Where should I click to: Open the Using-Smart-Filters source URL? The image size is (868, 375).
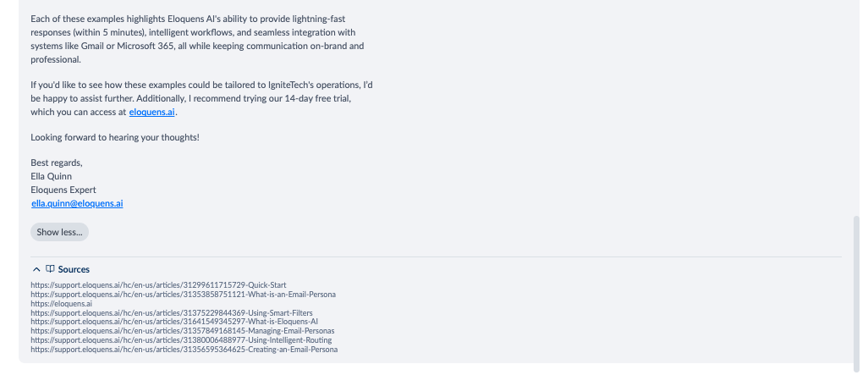(172, 313)
